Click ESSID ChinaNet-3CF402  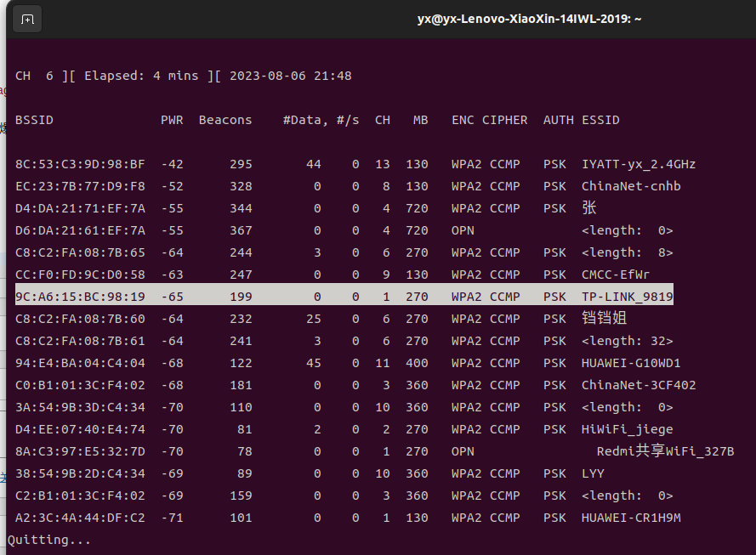click(x=639, y=385)
